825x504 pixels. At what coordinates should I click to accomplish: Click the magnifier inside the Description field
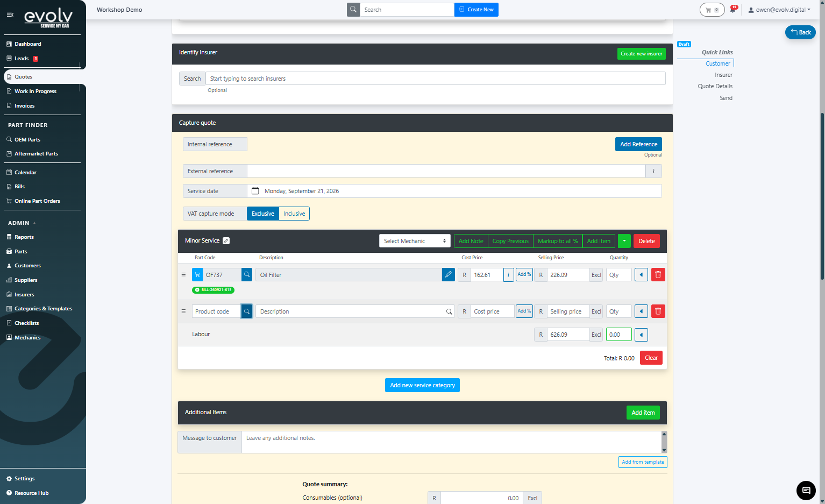(x=449, y=311)
